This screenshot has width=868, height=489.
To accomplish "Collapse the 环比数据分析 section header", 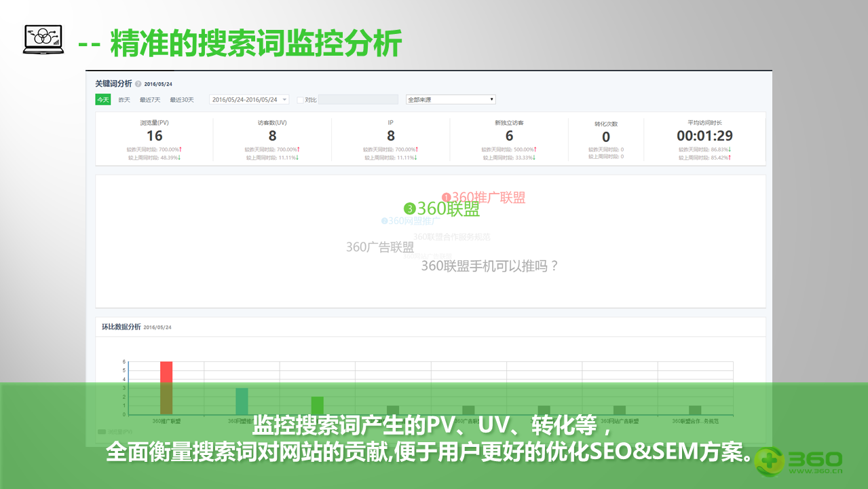I will tap(120, 326).
